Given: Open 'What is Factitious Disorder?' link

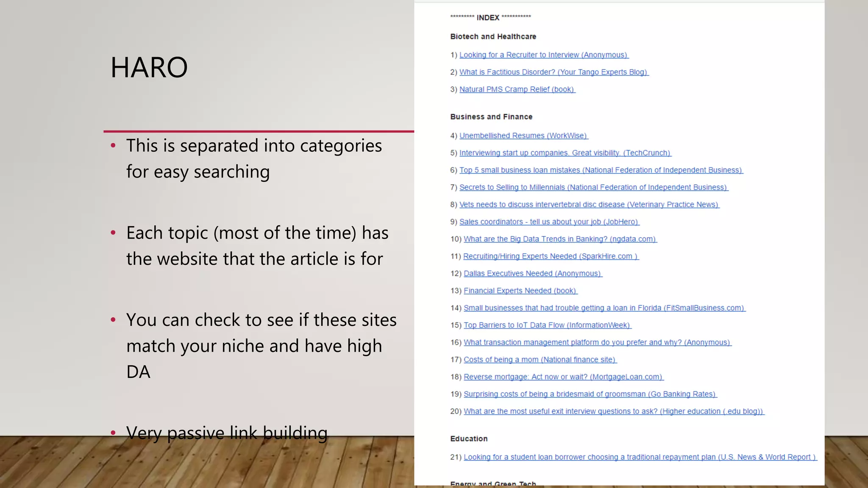Looking at the screenshot, I should [x=554, y=72].
